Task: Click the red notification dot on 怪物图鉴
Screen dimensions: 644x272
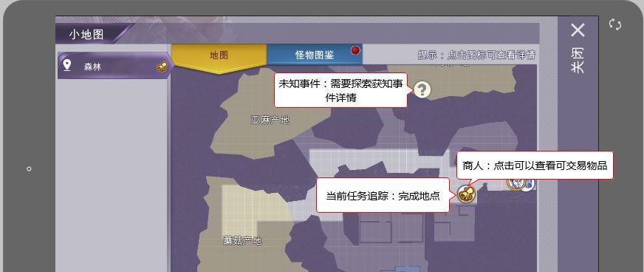Action: coord(355,50)
